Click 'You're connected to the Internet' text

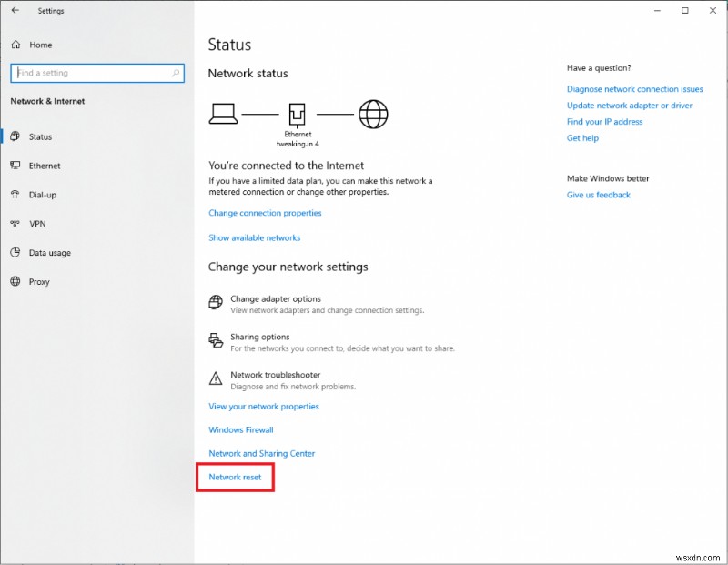pos(286,166)
